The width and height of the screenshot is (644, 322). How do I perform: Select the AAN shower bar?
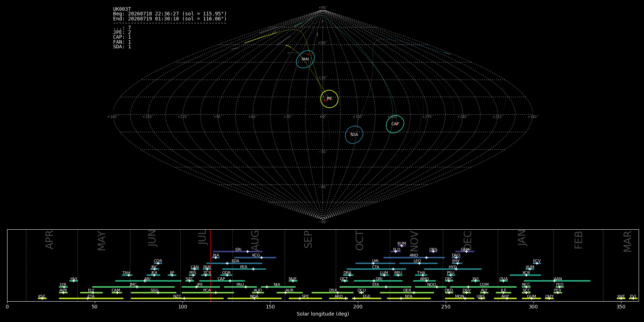click(x=557, y=281)
